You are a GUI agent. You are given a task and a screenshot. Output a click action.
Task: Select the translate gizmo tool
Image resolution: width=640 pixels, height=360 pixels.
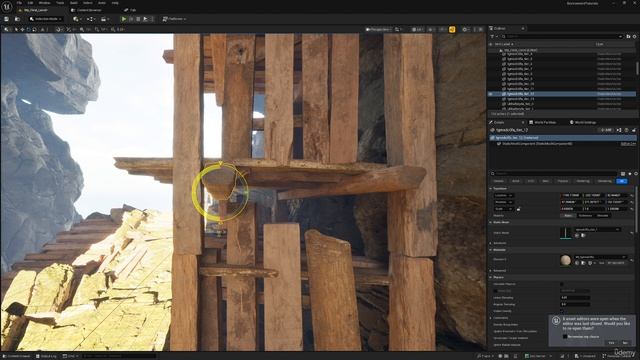pyautogui.click(x=22, y=29)
